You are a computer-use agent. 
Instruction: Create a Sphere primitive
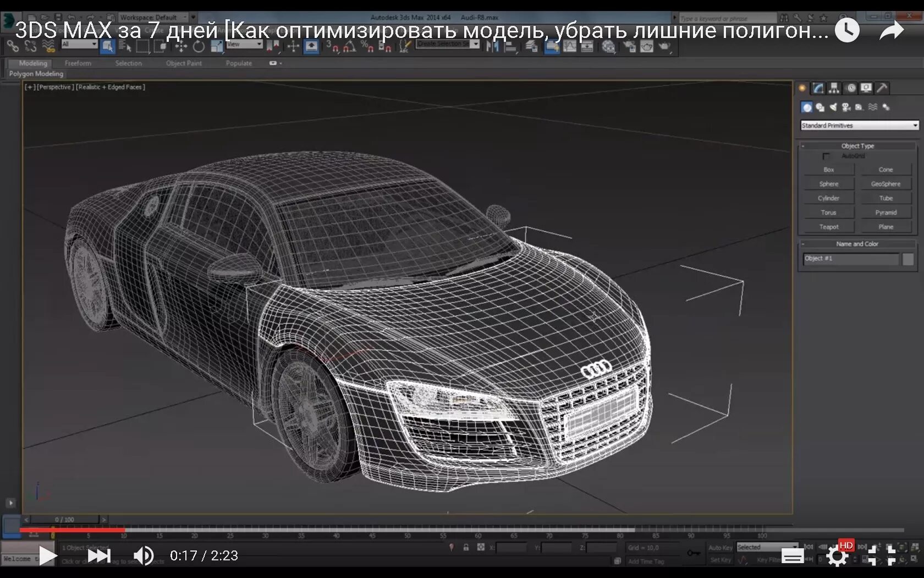829,184
